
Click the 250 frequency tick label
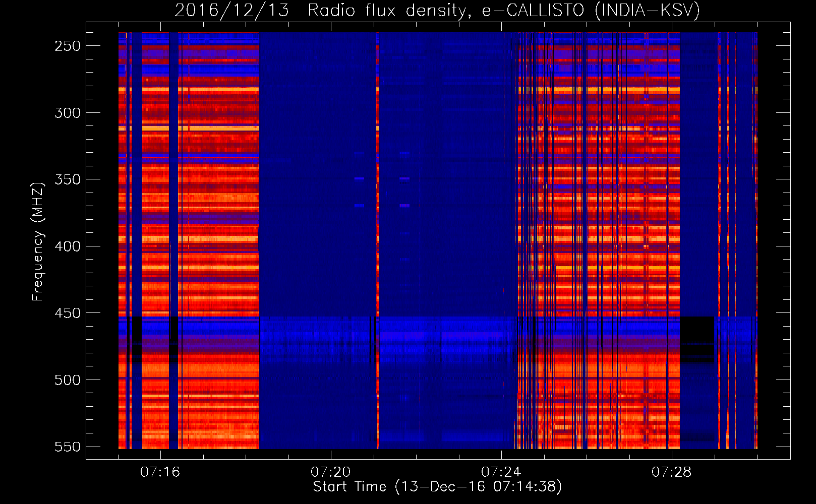pos(68,46)
